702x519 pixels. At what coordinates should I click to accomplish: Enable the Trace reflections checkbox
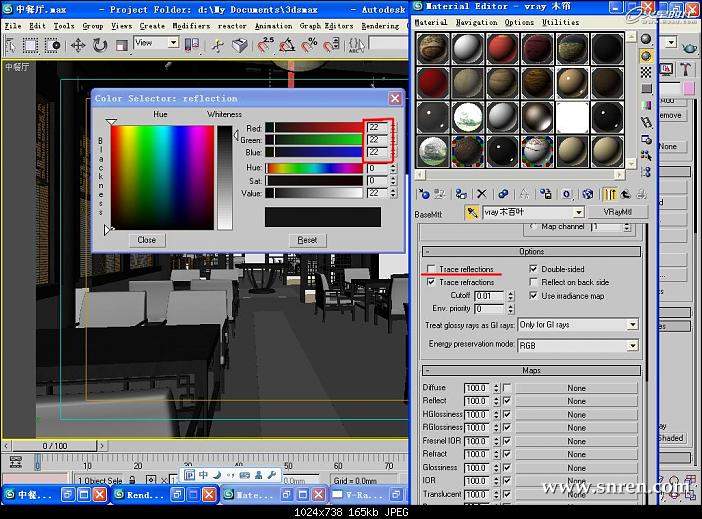431,270
